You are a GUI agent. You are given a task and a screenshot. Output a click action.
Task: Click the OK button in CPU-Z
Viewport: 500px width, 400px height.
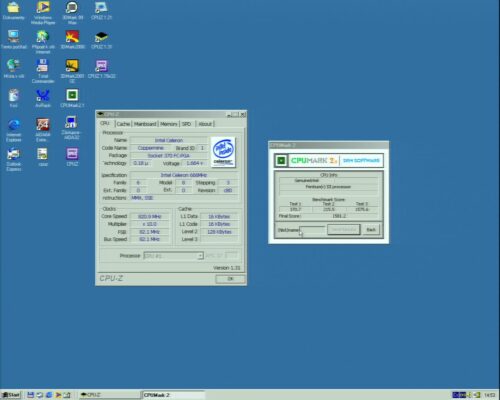[x=230, y=279]
